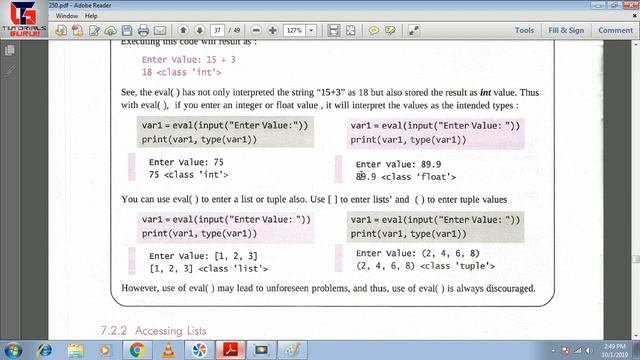
Task: Click the page number field showing 37
Action: pos(217,30)
